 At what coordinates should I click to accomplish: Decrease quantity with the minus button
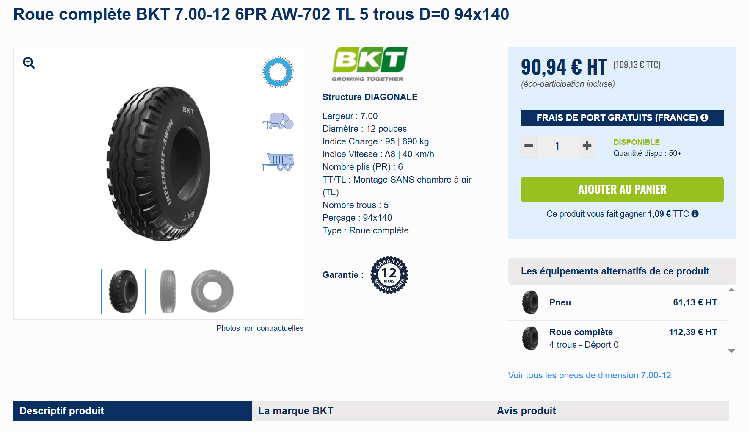(x=529, y=146)
